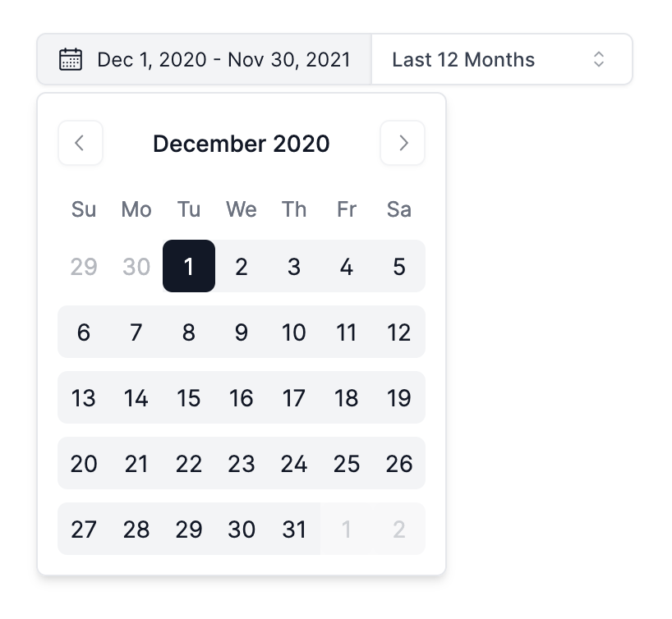Select December 15 in the calendar
The width and height of the screenshot is (672, 619).
189,398
